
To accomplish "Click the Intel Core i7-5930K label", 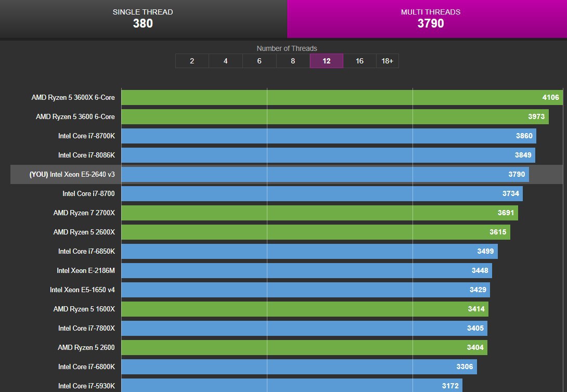I will point(86,386).
